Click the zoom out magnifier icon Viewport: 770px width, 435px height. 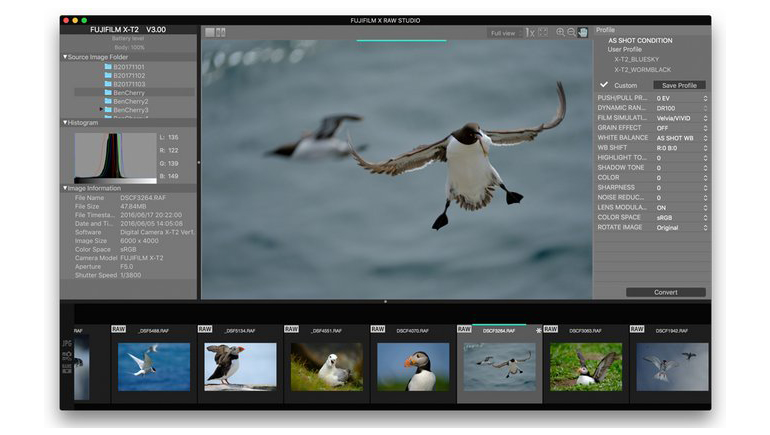click(x=571, y=33)
